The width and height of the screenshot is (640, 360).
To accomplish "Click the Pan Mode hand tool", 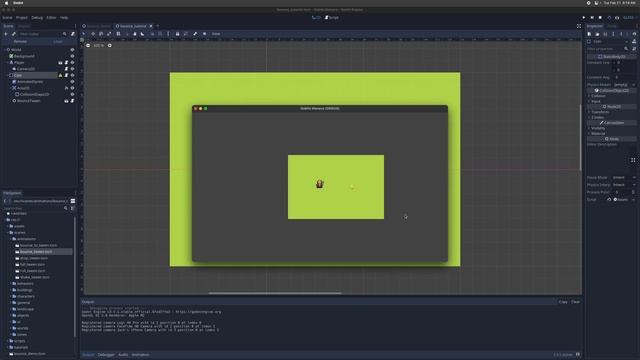I will 135,34.
